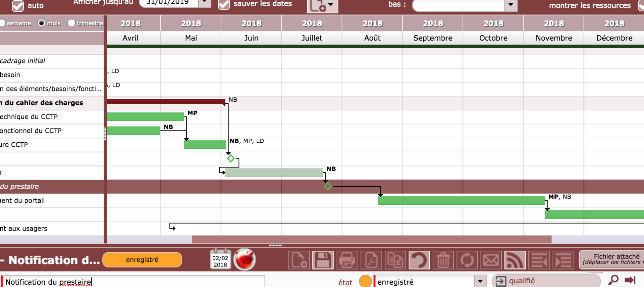The height and width of the screenshot is (287, 644).
Task: Click the Fichier attaché drop area
Action: [x=612, y=259]
